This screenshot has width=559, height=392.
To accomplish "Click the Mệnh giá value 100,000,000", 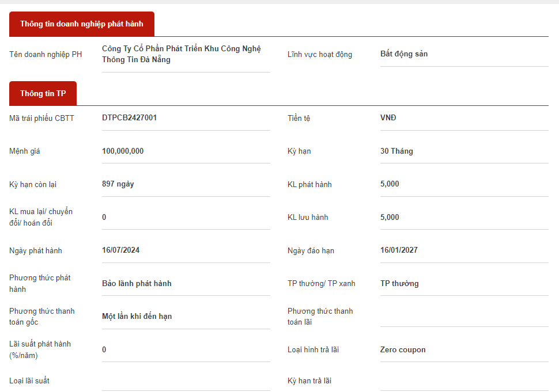I will coord(123,151).
